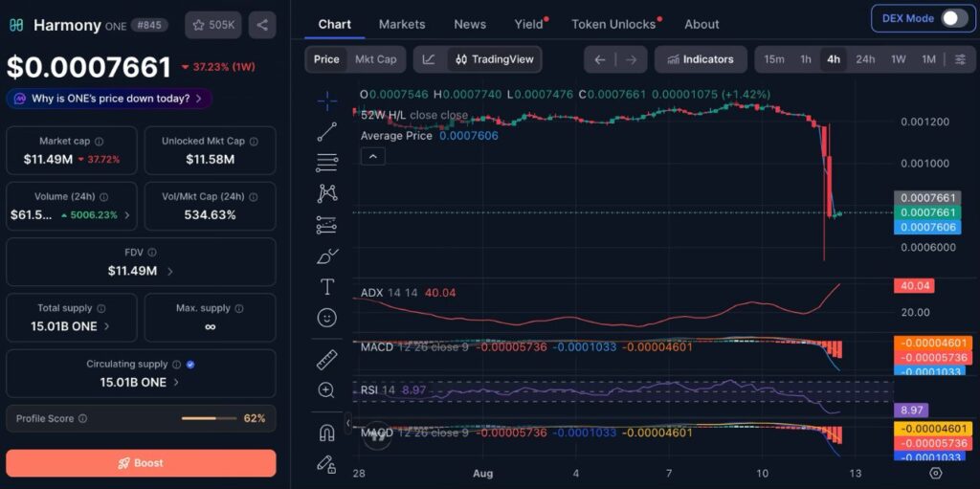Open chart settings gear at bottom right
Screen dimensions: 980x489
tap(936, 473)
